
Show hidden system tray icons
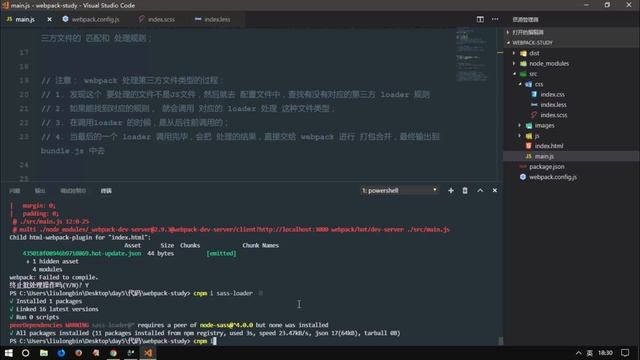[x=578, y=353]
